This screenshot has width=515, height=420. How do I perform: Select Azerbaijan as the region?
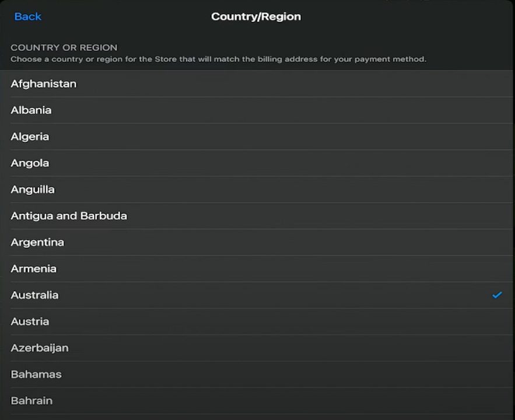click(x=40, y=348)
